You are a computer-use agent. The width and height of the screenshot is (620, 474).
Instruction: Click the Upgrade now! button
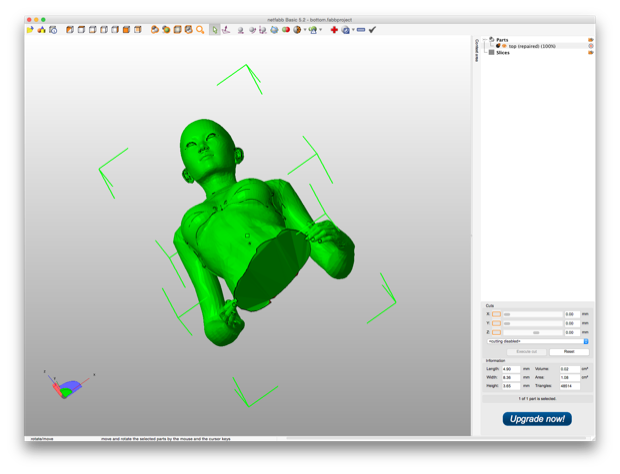[x=537, y=419]
